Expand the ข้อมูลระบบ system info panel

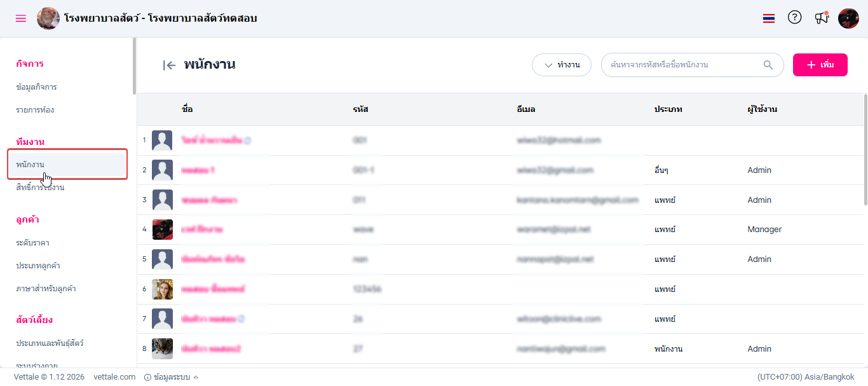coord(172,377)
